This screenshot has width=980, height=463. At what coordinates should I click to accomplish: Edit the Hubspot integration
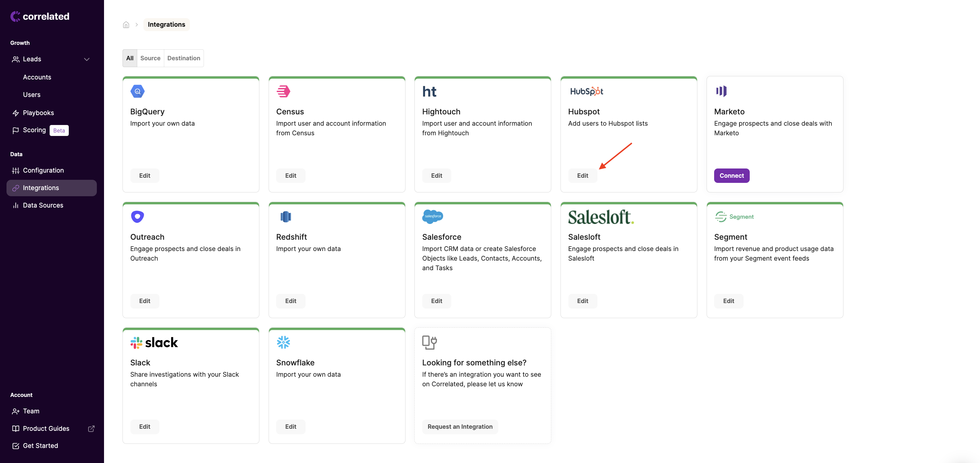[582, 176]
